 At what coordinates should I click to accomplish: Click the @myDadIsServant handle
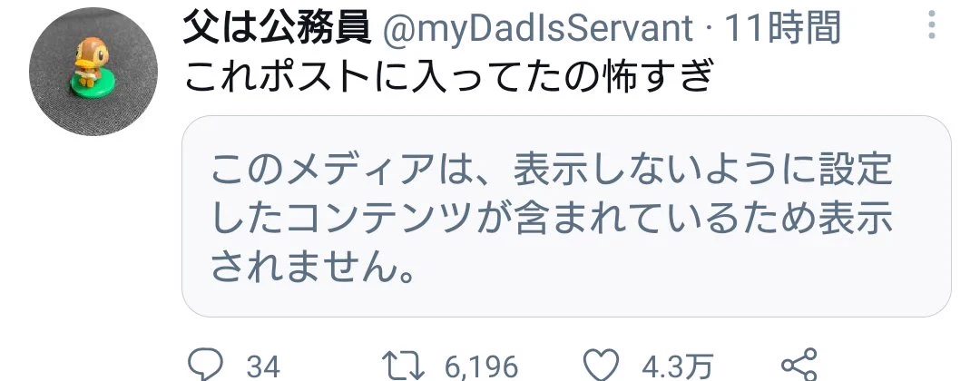point(537,29)
